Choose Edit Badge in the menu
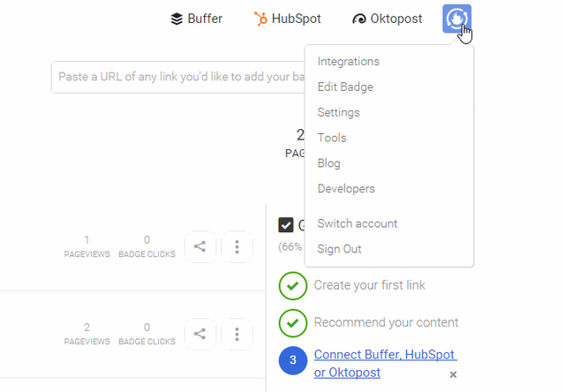 [x=345, y=87]
